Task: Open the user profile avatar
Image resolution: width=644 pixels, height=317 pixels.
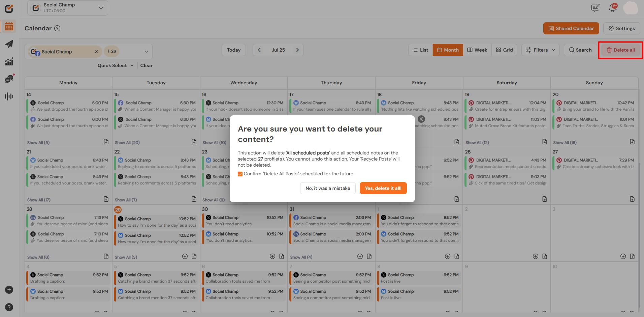Action: click(630, 8)
